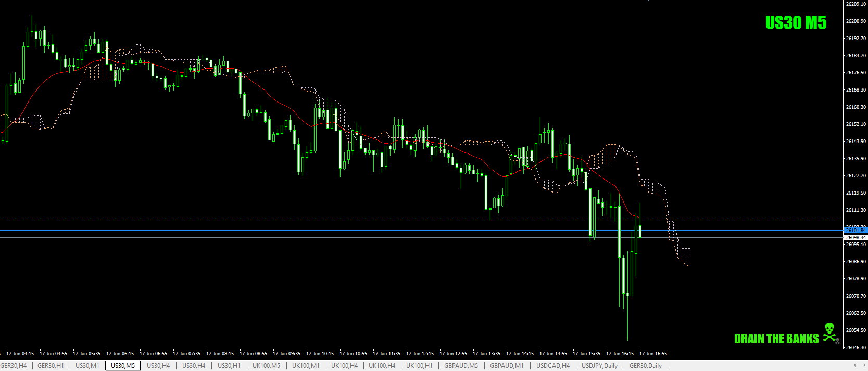Click the 17 Jun 08:55 time label

pos(253,354)
